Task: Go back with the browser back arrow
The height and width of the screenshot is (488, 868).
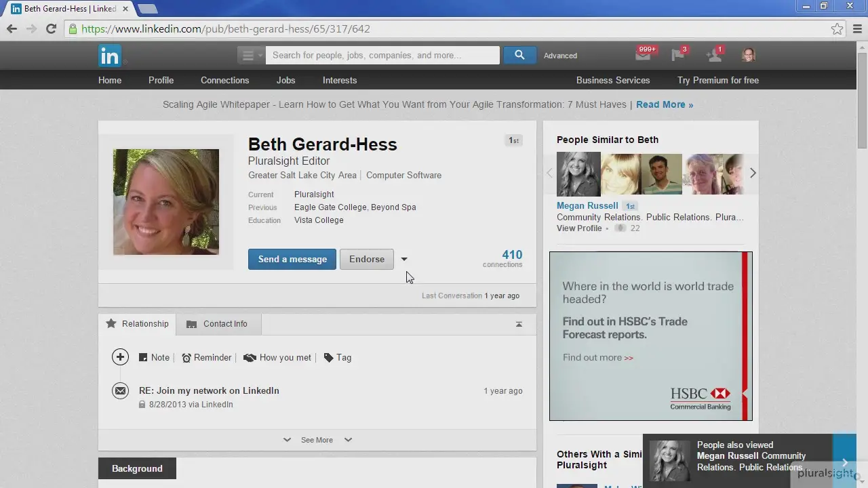Action: tap(12, 29)
